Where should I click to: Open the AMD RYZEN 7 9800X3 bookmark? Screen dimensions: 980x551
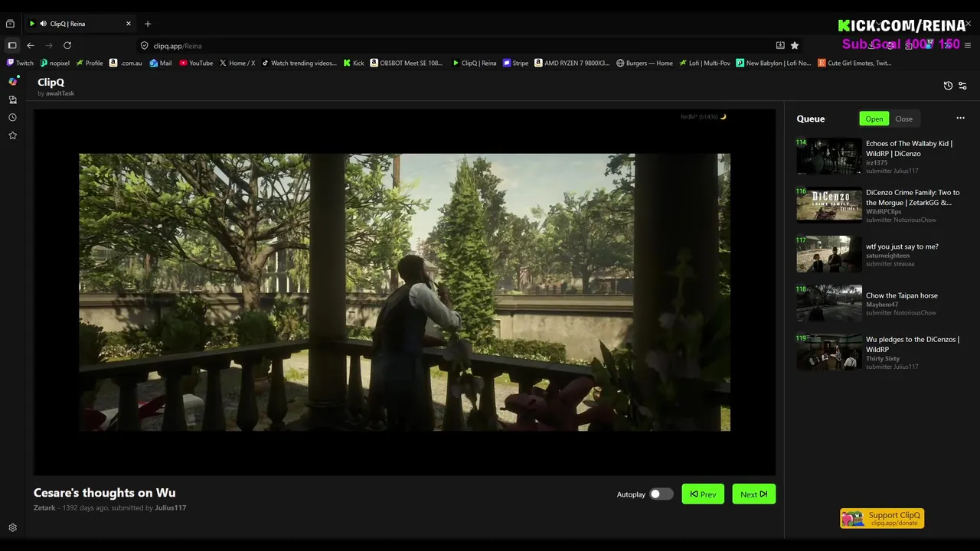[x=573, y=63]
